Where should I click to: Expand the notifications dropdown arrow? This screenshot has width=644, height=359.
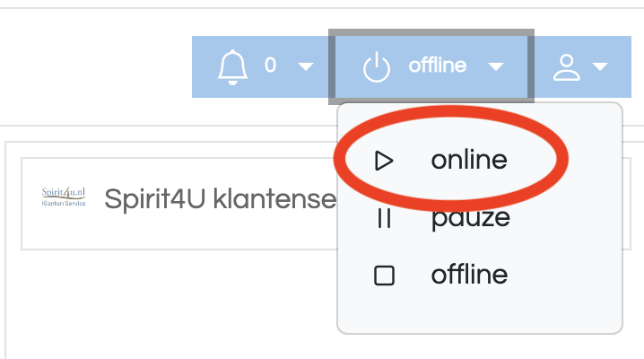pos(306,66)
